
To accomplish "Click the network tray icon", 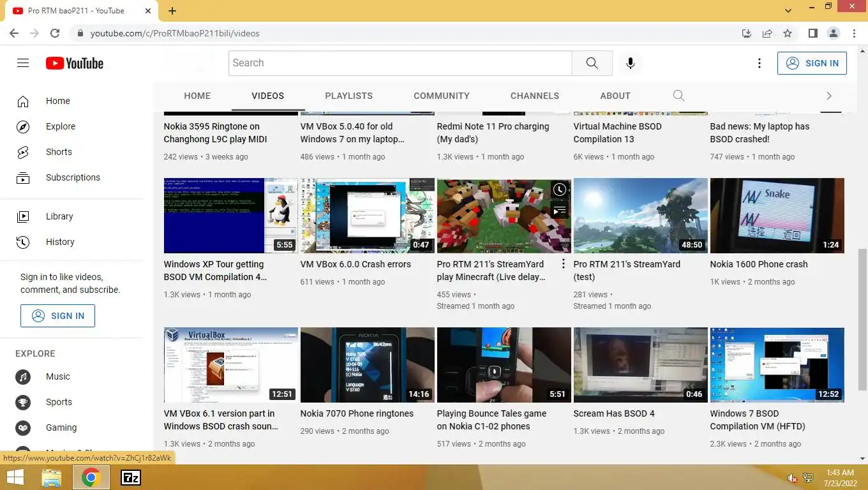I will coord(807,478).
